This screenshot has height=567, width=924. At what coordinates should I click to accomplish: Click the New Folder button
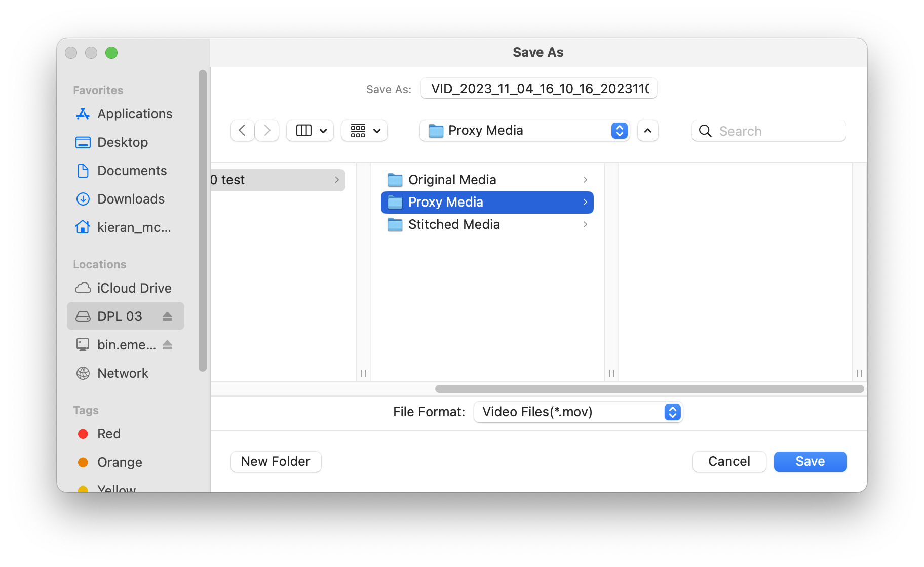[276, 461]
